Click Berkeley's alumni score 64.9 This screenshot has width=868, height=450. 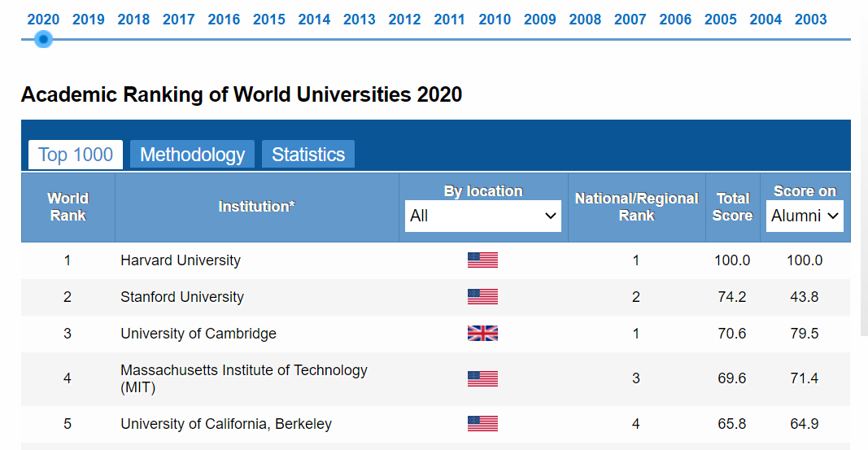[805, 423]
